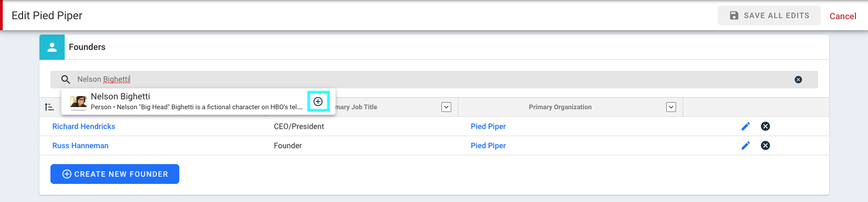Click the Founders section title
868x202 pixels.
point(87,47)
